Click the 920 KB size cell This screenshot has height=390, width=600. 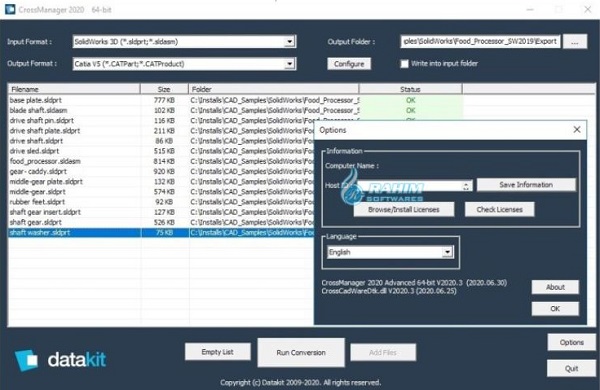click(164, 171)
